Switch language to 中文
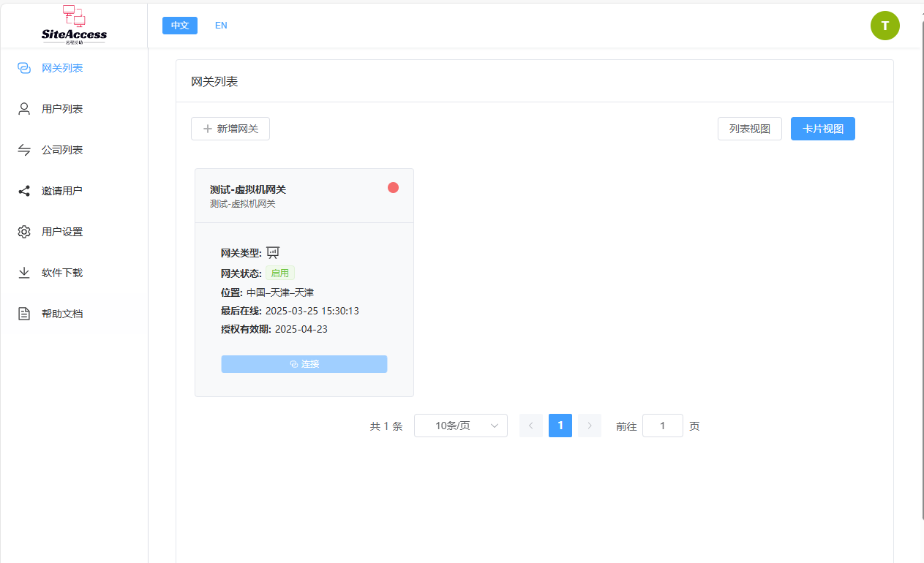 [180, 26]
